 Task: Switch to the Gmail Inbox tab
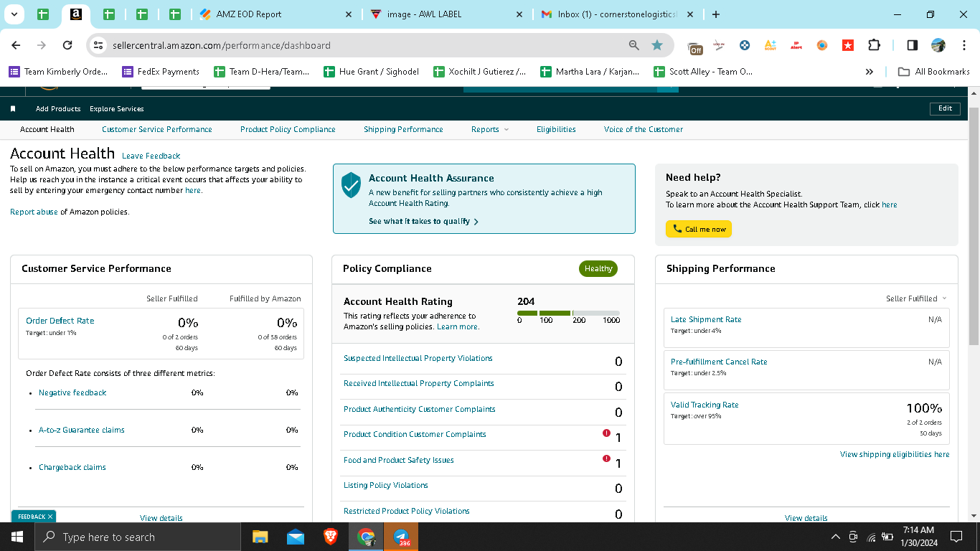point(616,14)
